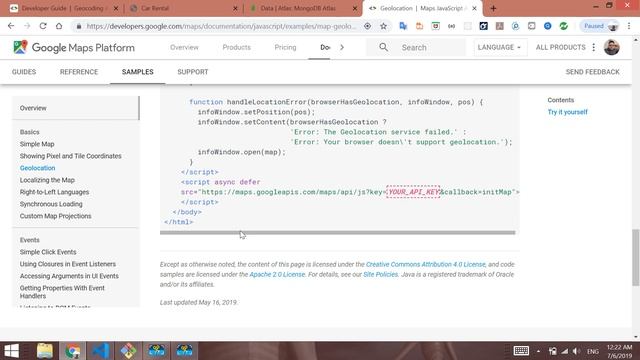The width and height of the screenshot is (640, 360).
Task: Open Chrome's three-dot menu
Action: 629,26
